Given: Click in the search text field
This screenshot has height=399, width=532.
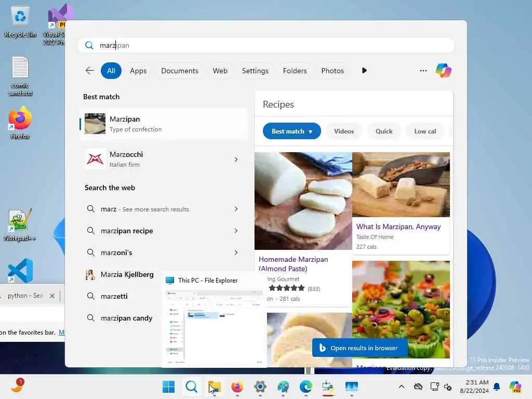Looking at the screenshot, I should click(x=266, y=46).
